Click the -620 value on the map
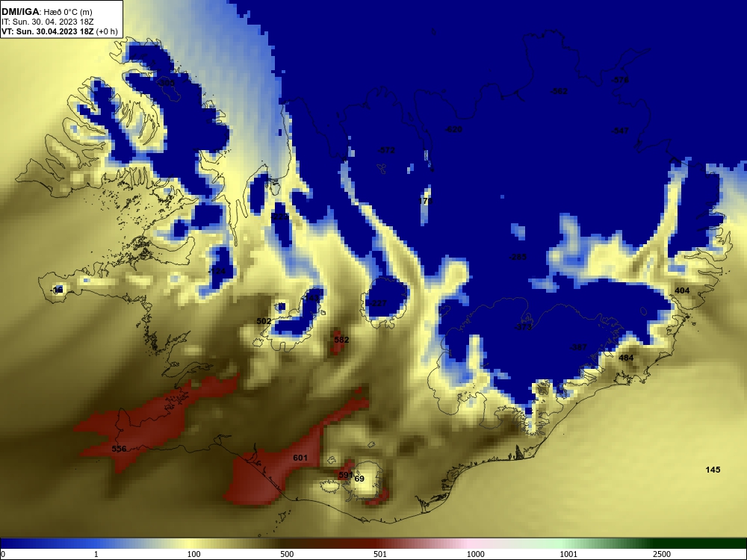 click(x=453, y=129)
